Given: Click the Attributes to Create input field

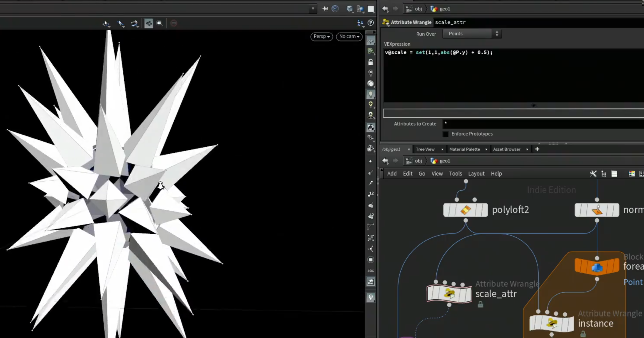Looking at the screenshot, I should 543,124.
